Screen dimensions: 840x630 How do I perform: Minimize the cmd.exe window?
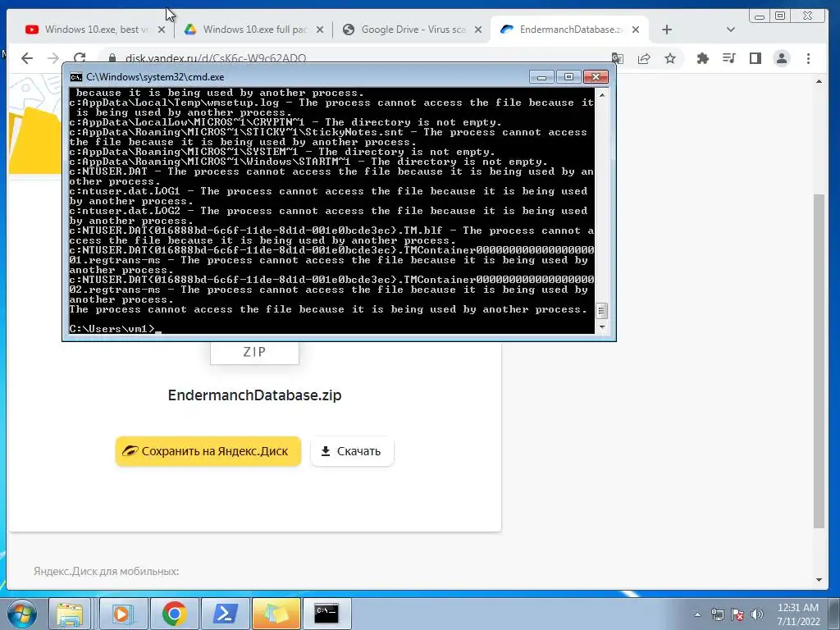coord(541,77)
